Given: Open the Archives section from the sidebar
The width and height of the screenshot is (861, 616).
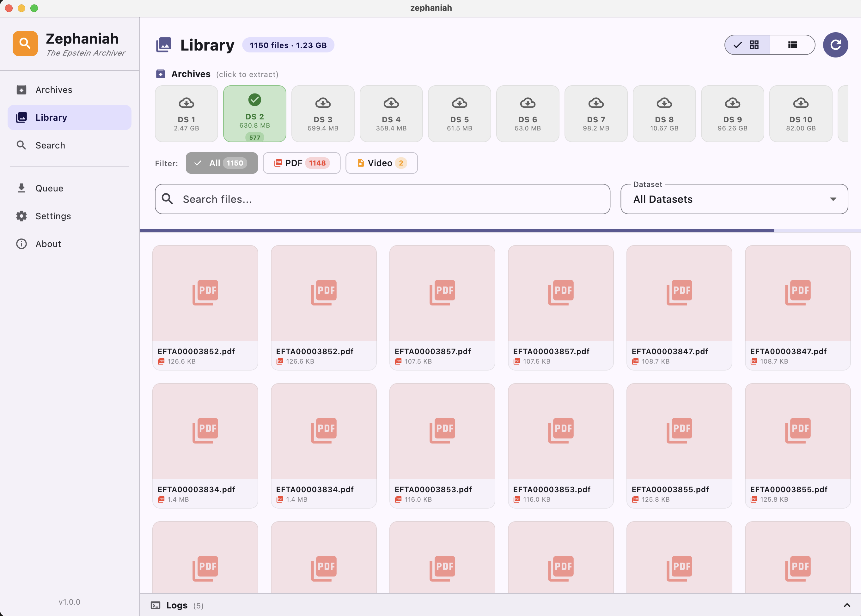Looking at the screenshot, I should pos(53,89).
